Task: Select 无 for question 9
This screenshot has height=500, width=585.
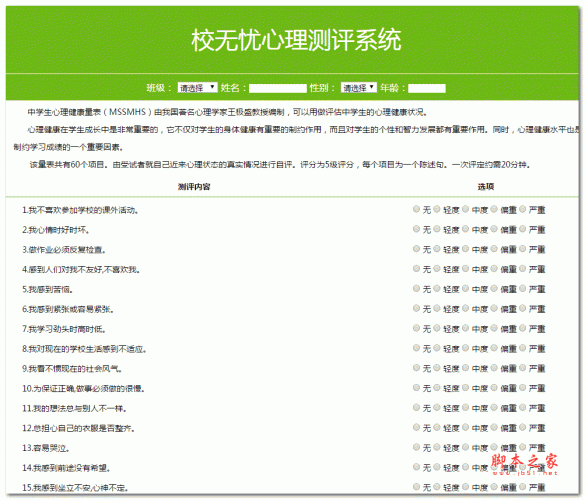Action: 416,368
